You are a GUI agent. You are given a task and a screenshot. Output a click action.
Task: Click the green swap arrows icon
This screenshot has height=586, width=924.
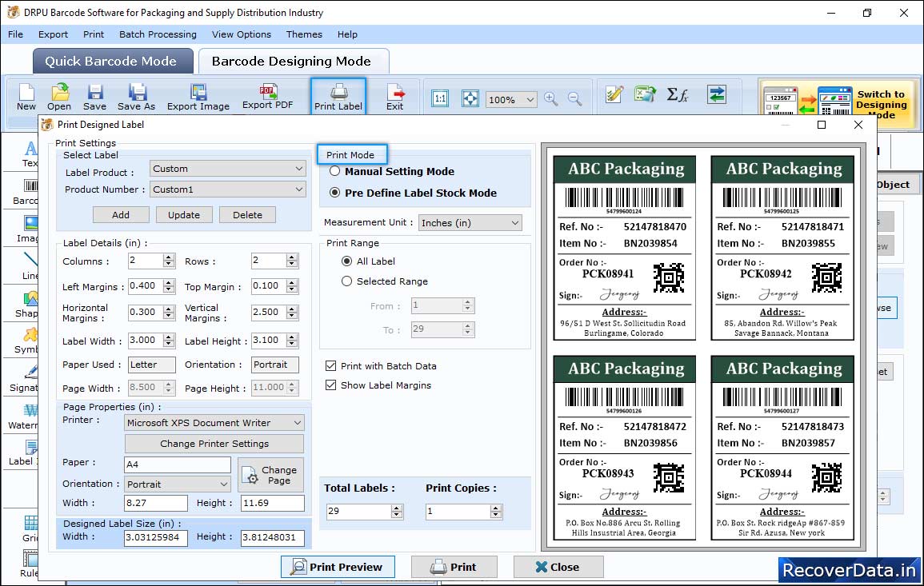coord(717,94)
